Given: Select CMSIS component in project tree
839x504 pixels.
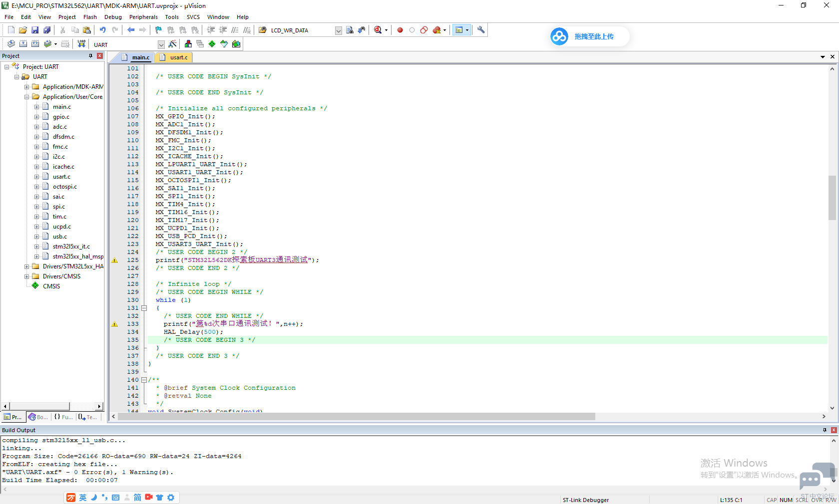Looking at the screenshot, I should pos(51,286).
